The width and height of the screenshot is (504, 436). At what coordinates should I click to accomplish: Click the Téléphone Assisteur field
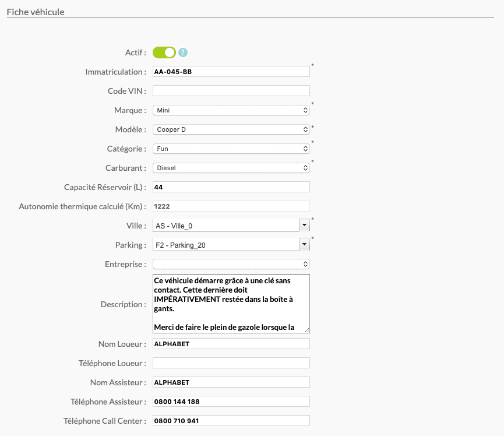(x=231, y=402)
